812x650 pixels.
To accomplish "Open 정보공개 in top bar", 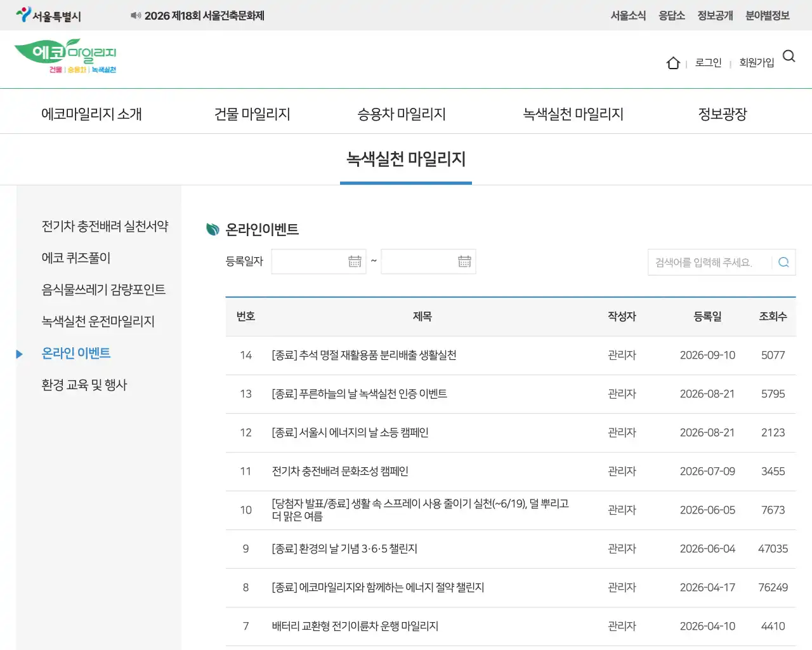I will tap(715, 15).
